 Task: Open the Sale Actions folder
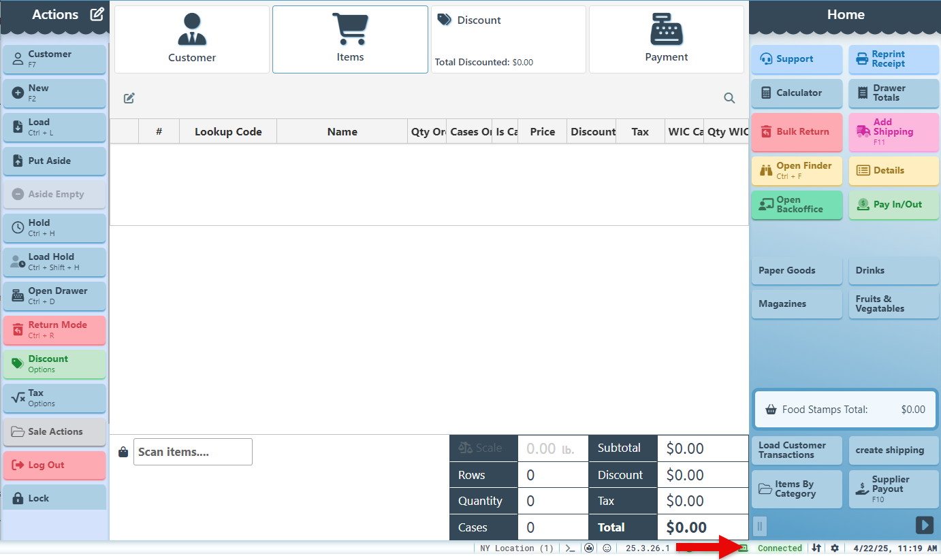pyautogui.click(x=54, y=431)
